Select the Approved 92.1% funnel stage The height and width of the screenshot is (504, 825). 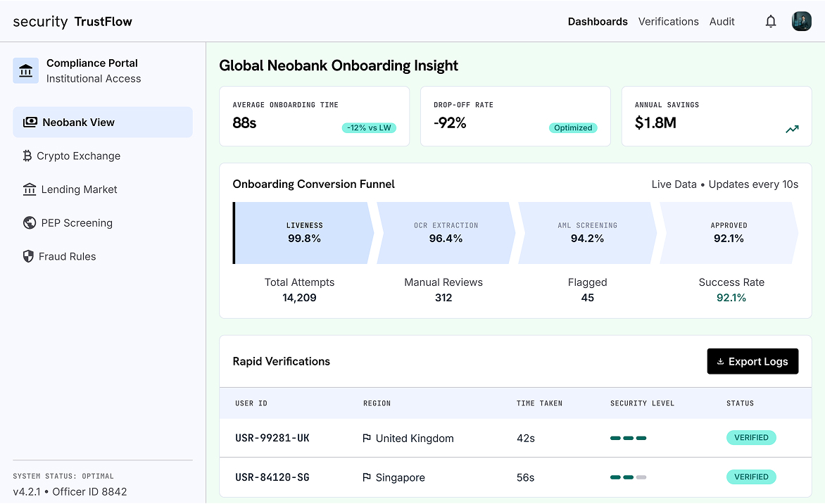click(x=729, y=232)
